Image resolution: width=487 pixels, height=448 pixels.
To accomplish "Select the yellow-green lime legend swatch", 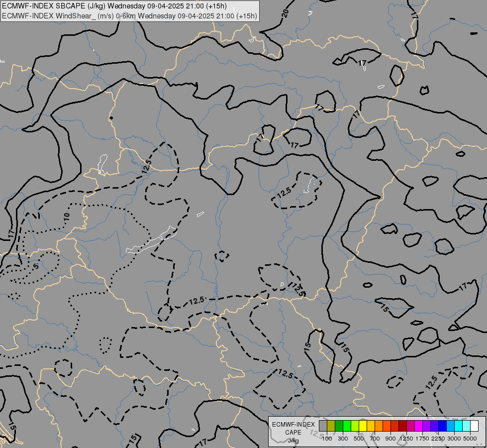I will 355,426.
